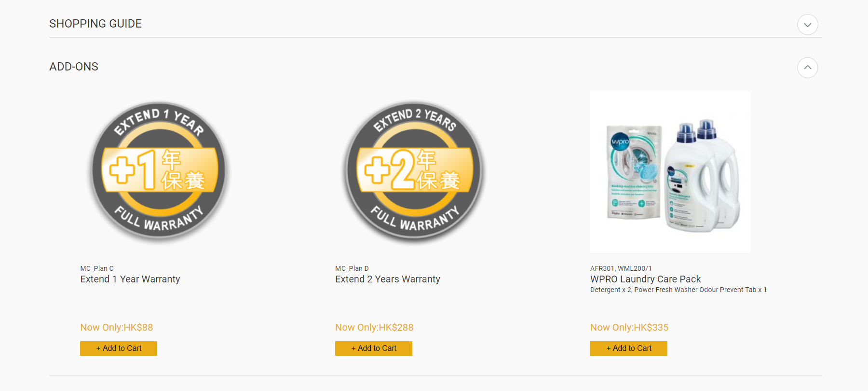Viewport: 868px width, 391px height.
Task: Open the WPRO Laundry Care Pack title
Action: pyautogui.click(x=645, y=279)
